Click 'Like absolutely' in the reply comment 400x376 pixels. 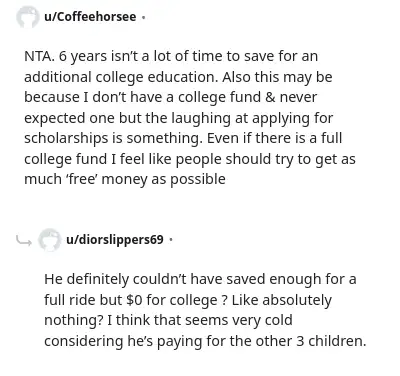[282, 300]
